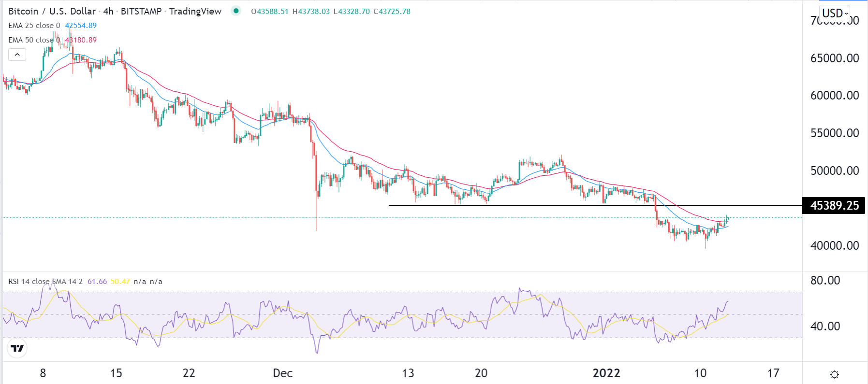Select the EMA 50 close legend label
Screen dimensions: 868x384
click(34, 40)
